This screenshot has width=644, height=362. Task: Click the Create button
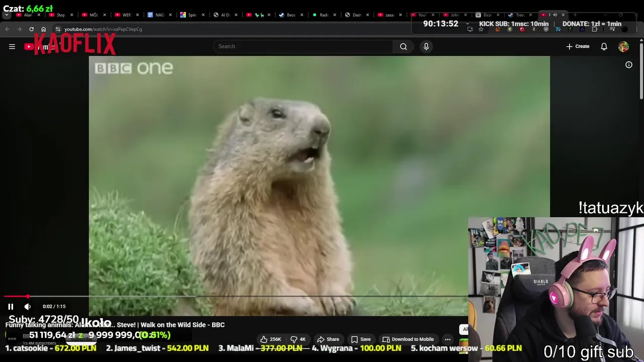[x=578, y=47]
